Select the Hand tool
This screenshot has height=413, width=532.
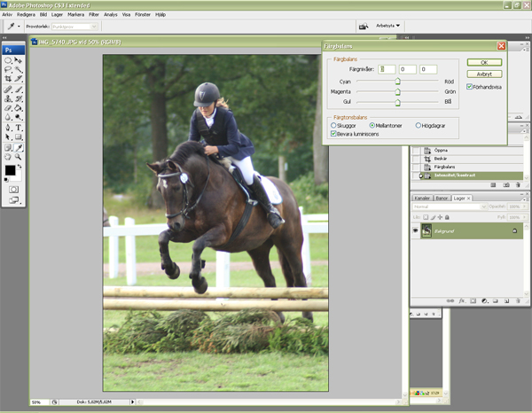(8, 157)
